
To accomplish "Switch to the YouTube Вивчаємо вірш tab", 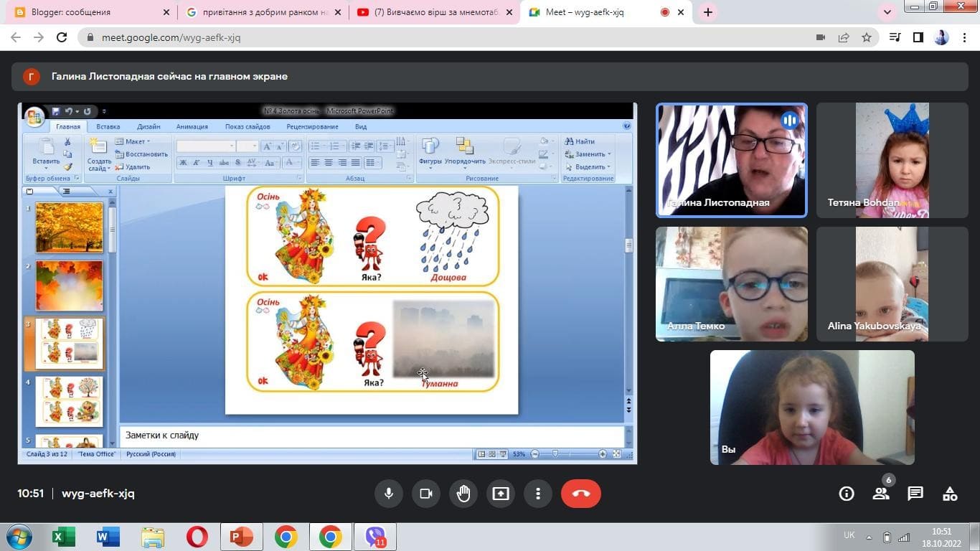I will click(x=430, y=12).
